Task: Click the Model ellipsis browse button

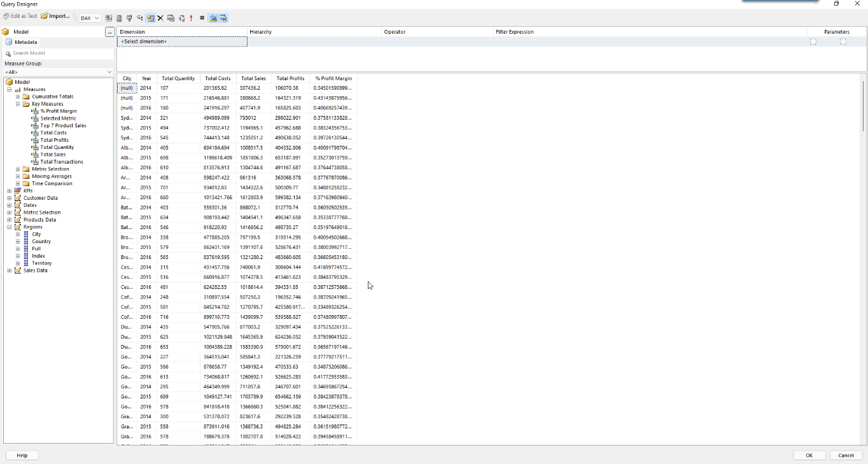Action: click(x=109, y=31)
